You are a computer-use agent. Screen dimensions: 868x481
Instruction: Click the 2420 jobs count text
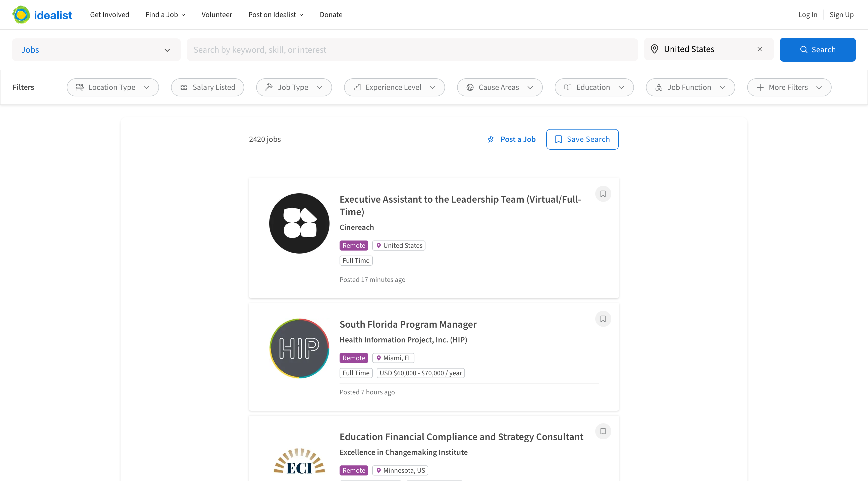264,139
